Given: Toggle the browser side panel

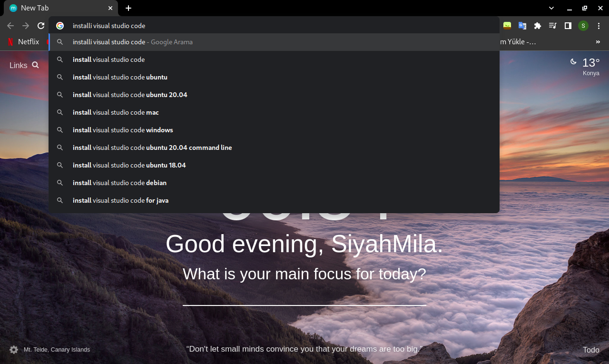Looking at the screenshot, I should pyautogui.click(x=568, y=26).
